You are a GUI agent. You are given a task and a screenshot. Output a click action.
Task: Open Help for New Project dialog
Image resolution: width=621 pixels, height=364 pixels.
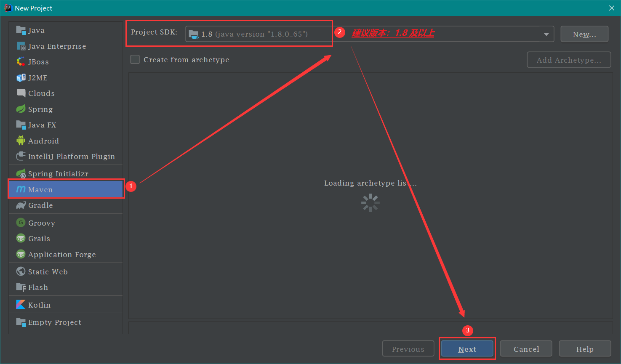click(x=584, y=349)
